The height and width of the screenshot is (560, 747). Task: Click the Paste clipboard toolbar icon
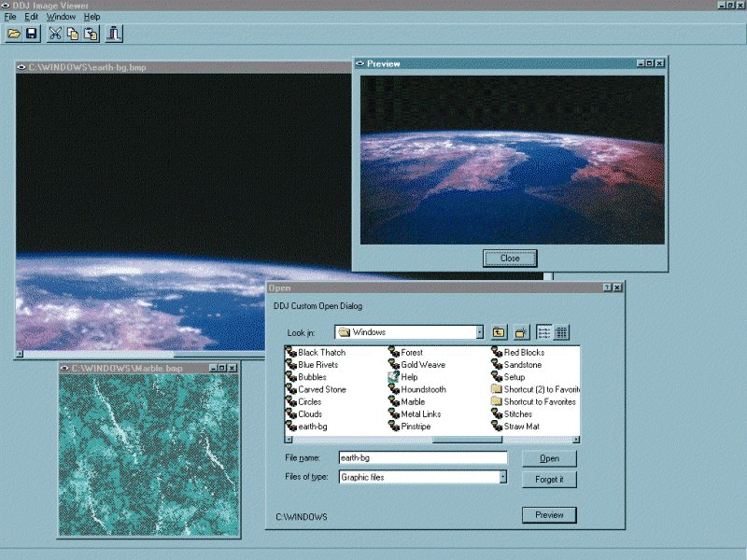click(x=91, y=34)
